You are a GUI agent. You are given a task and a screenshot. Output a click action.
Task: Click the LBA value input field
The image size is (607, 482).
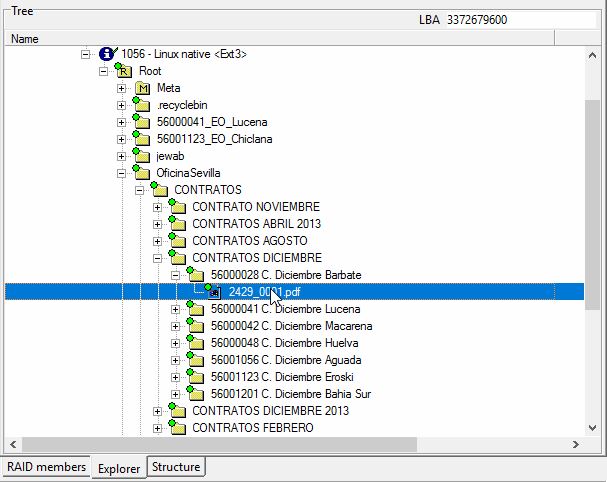click(518, 19)
